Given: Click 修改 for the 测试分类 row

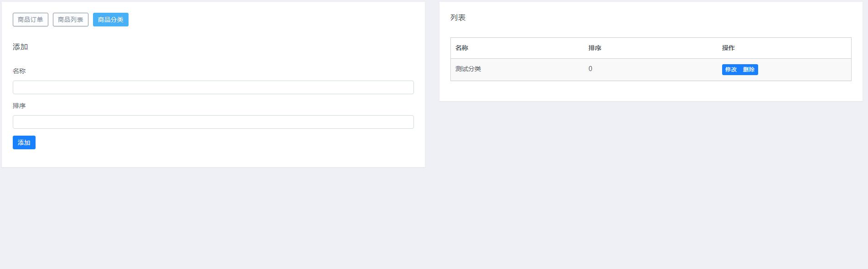Looking at the screenshot, I should point(731,70).
